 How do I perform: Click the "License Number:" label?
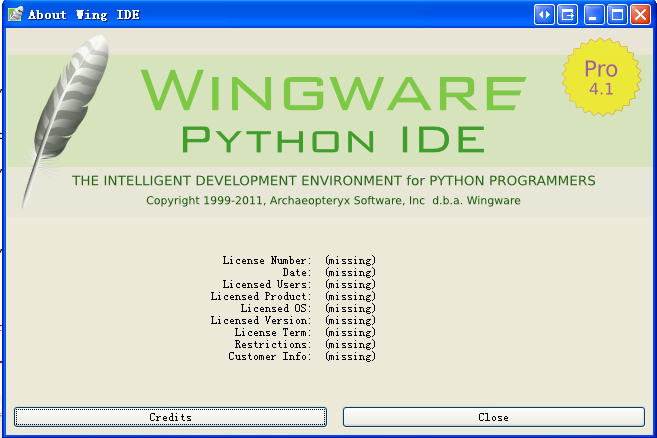tap(267, 260)
